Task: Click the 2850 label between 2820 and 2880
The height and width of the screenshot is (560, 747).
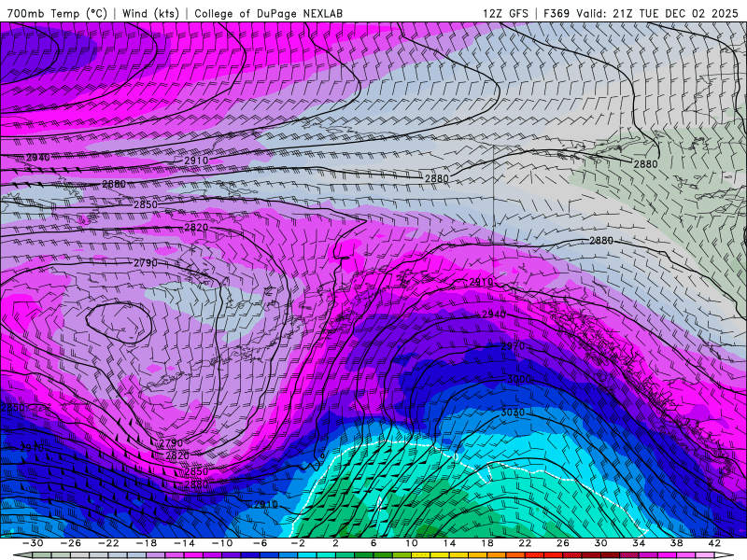Action: click(x=196, y=471)
